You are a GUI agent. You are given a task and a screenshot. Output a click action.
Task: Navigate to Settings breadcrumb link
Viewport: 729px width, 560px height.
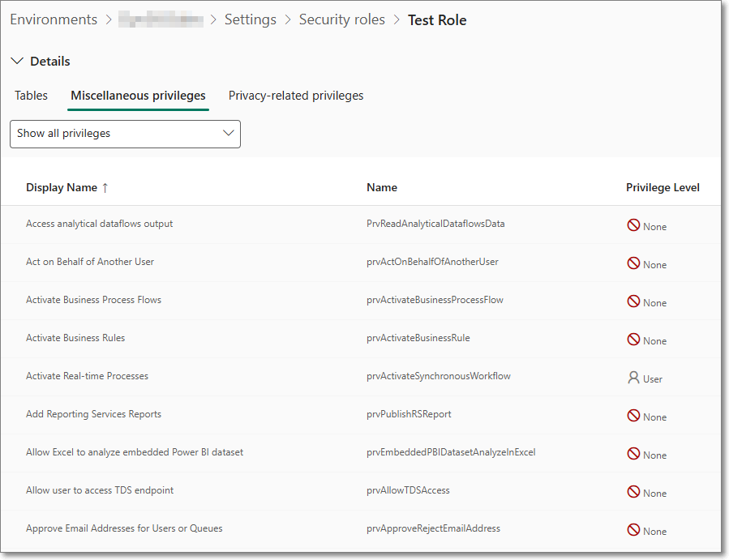click(x=250, y=20)
